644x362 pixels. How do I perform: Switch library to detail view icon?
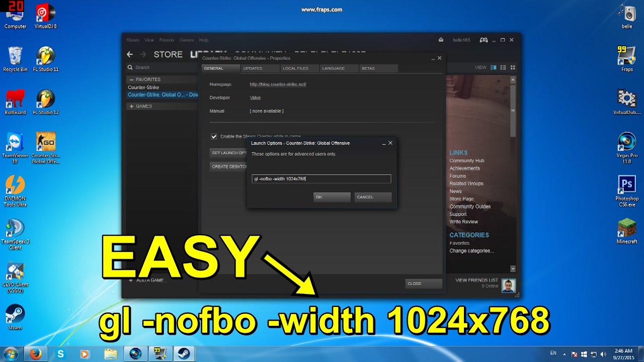pyautogui.click(x=494, y=67)
